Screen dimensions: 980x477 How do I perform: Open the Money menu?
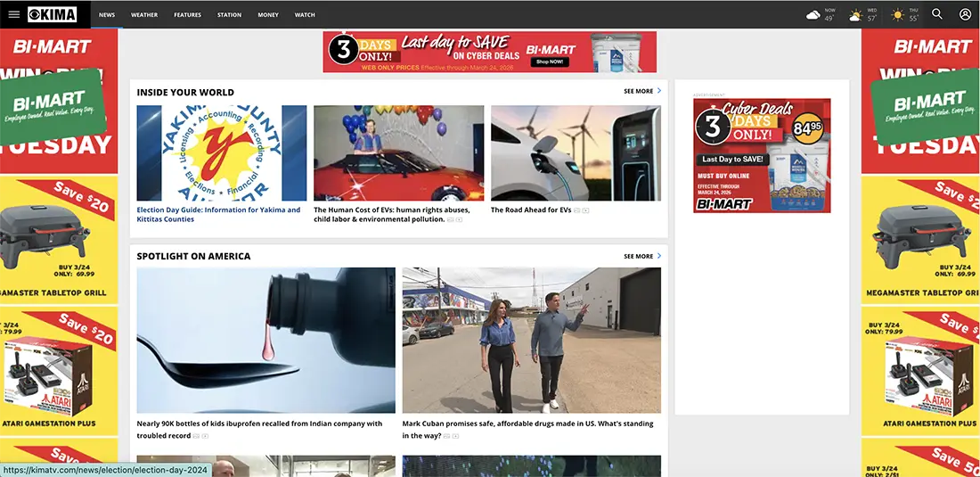268,14
